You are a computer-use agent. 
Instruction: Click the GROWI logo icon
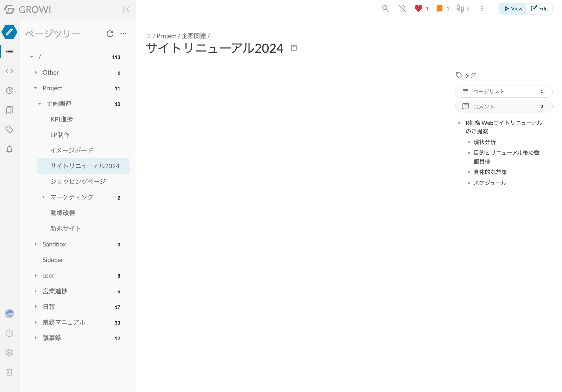[9, 9]
